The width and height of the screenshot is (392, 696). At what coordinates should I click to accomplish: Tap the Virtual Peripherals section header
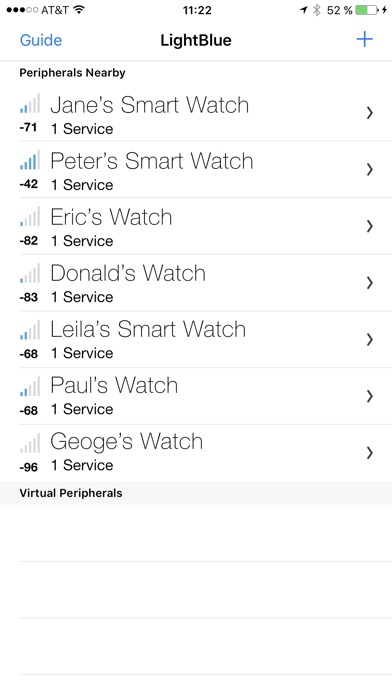click(196, 493)
